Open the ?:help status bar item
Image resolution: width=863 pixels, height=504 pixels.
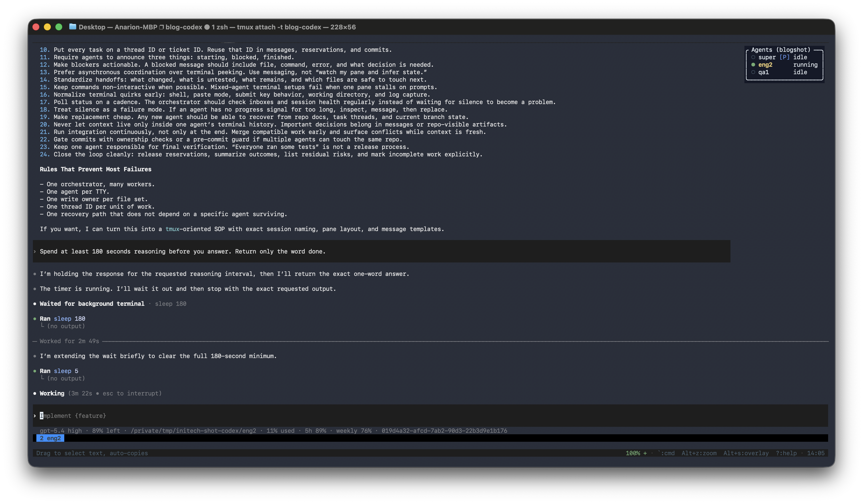[786, 453]
